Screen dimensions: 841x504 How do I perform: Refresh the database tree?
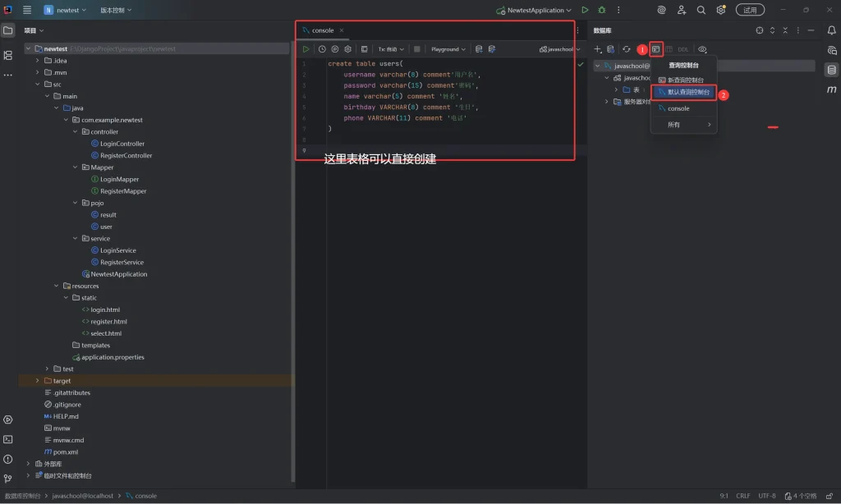point(627,49)
